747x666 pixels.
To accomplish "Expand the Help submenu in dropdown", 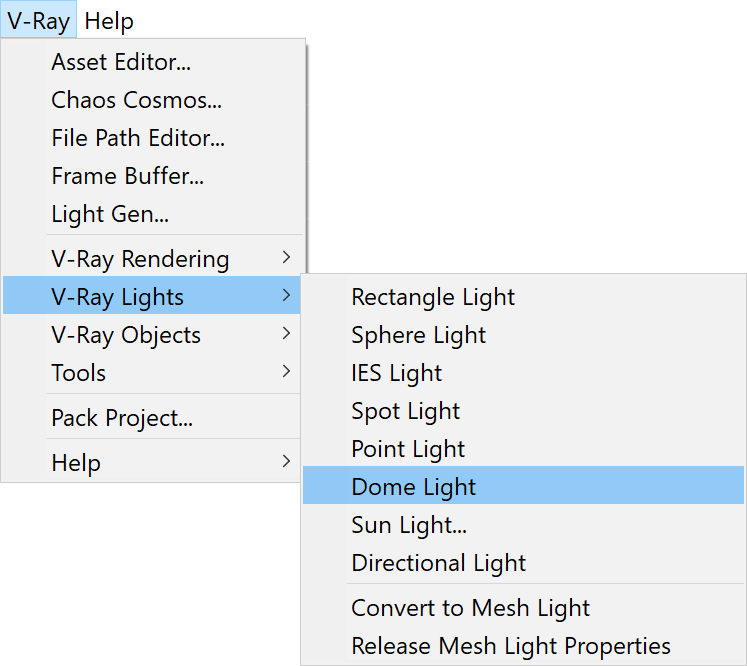I will (x=151, y=462).
